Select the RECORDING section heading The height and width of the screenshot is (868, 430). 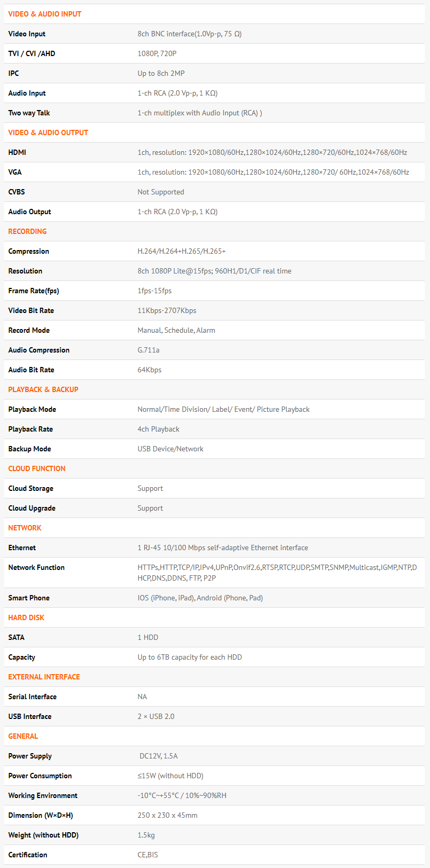click(x=27, y=231)
